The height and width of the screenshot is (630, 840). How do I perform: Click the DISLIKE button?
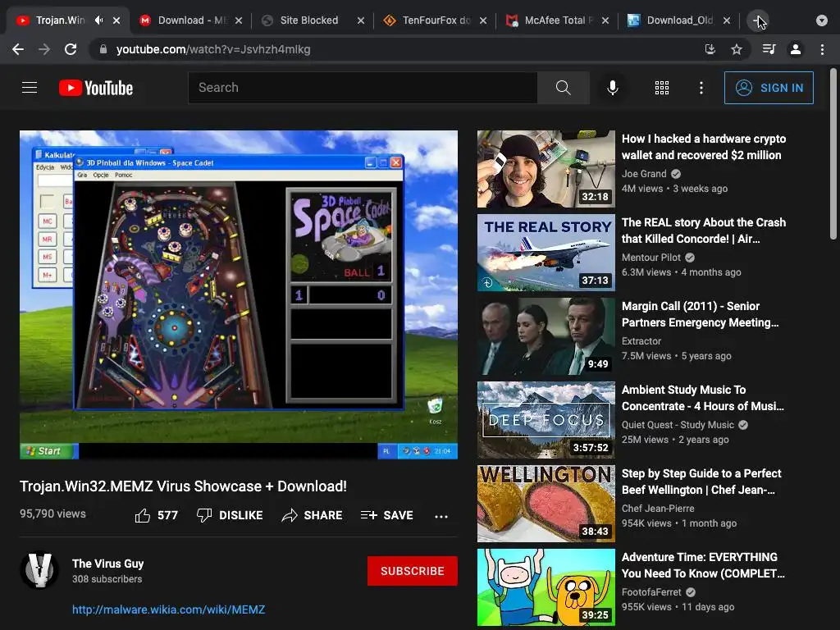pos(230,515)
